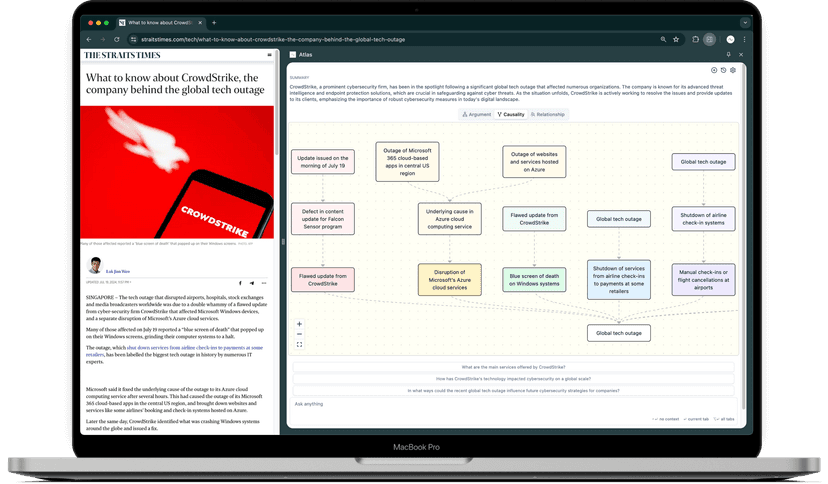Click suggestion about CrowdStrike's global cybersecurity impact
Viewport: 828px width, 484px height.
[x=513, y=378]
